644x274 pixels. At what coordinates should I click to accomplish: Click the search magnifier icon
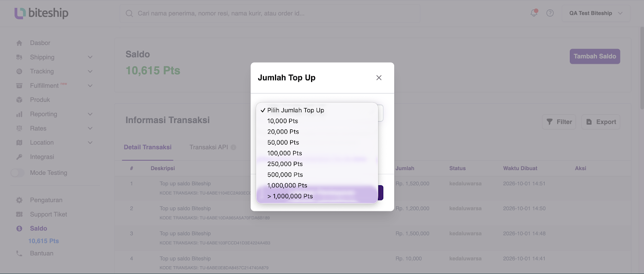pos(129,13)
